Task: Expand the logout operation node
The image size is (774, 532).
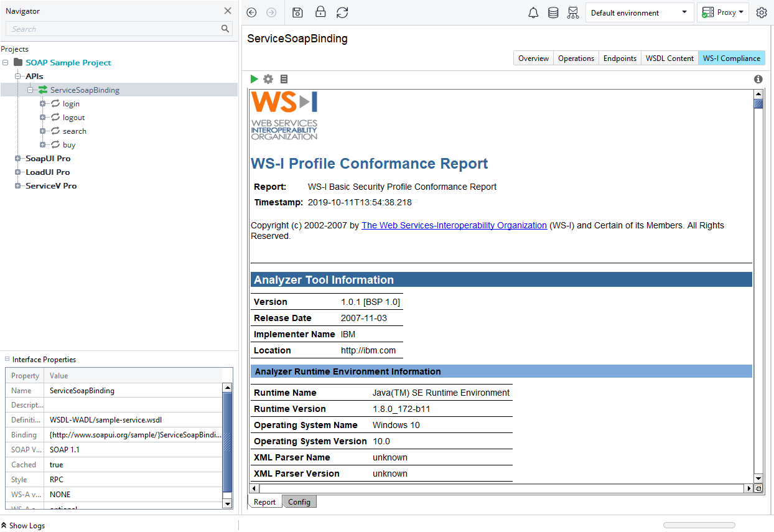Action: 43,117
